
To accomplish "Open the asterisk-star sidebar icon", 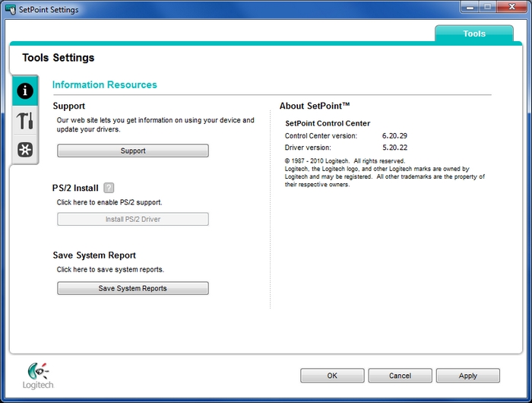I will (x=25, y=149).
